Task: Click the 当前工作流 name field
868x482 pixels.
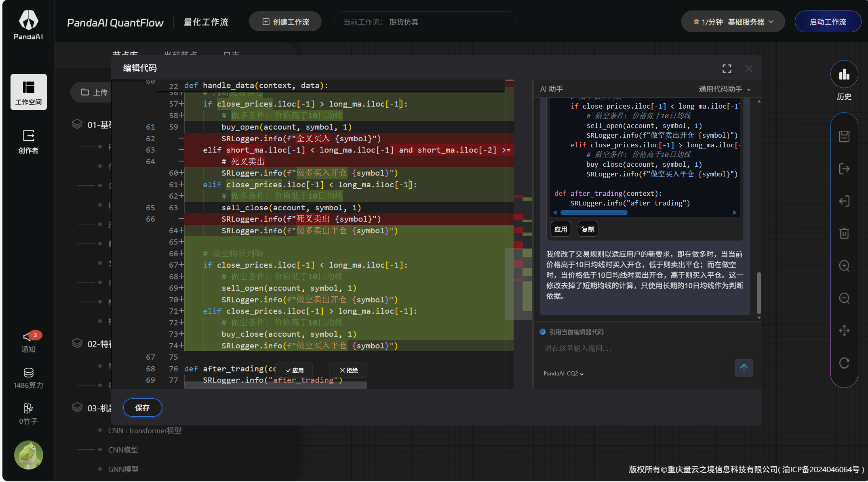Action: point(425,22)
